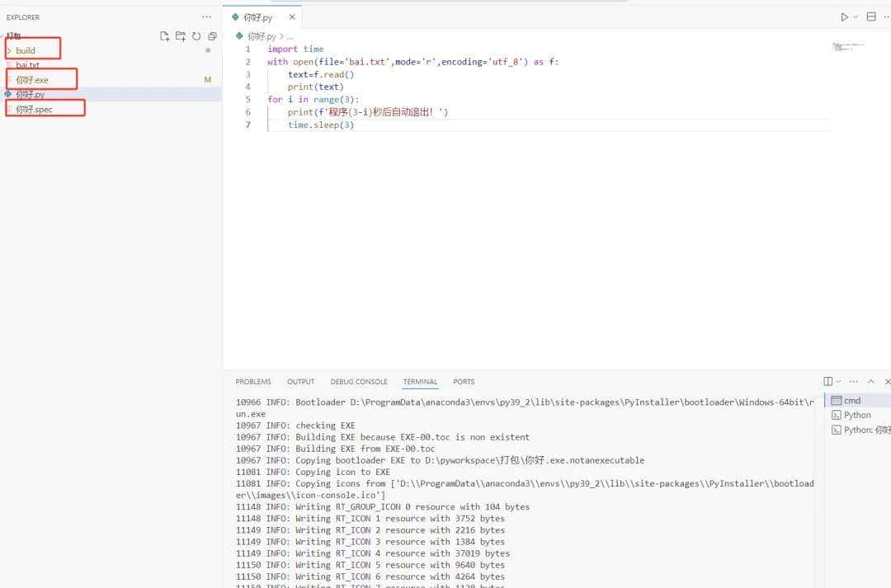Split the active terminal
The width and height of the screenshot is (891, 588).
(827, 380)
